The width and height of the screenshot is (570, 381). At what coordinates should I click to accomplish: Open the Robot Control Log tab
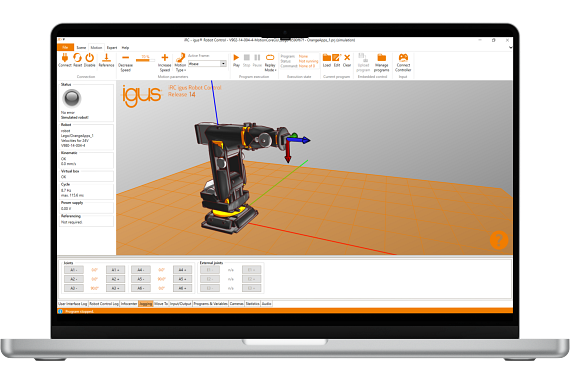point(104,304)
